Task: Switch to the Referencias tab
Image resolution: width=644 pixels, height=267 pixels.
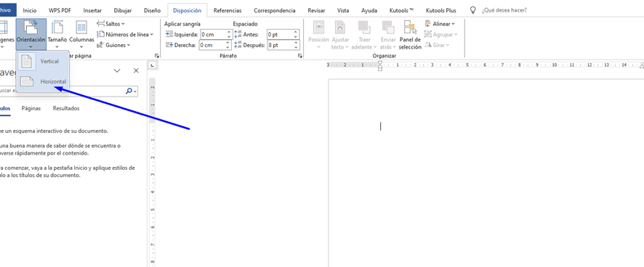Action: tap(228, 10)
